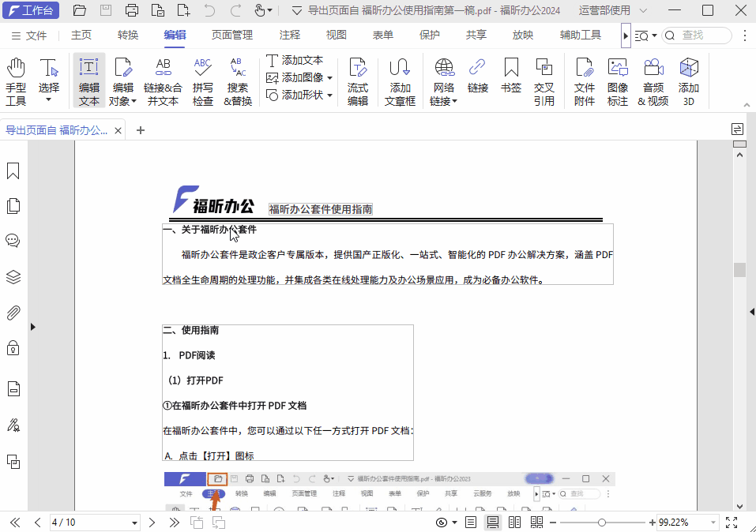Start 搜索&替换 (Search and Replace)

(237, 79)
